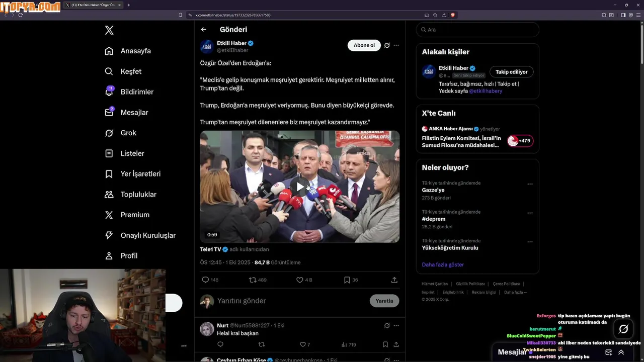Repost the tweet showing 489 reposts
The height and width of the screenshot is (362, 644).
(258, 280)
